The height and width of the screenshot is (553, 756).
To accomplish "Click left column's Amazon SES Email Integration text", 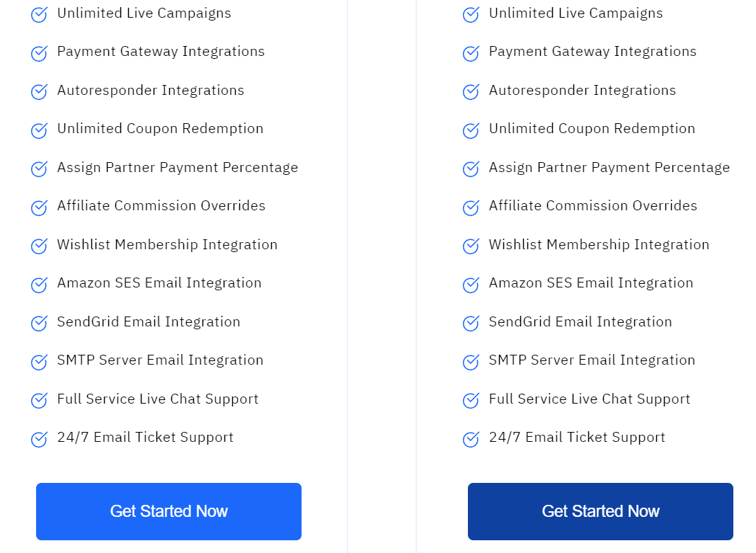I will (159, 283).
